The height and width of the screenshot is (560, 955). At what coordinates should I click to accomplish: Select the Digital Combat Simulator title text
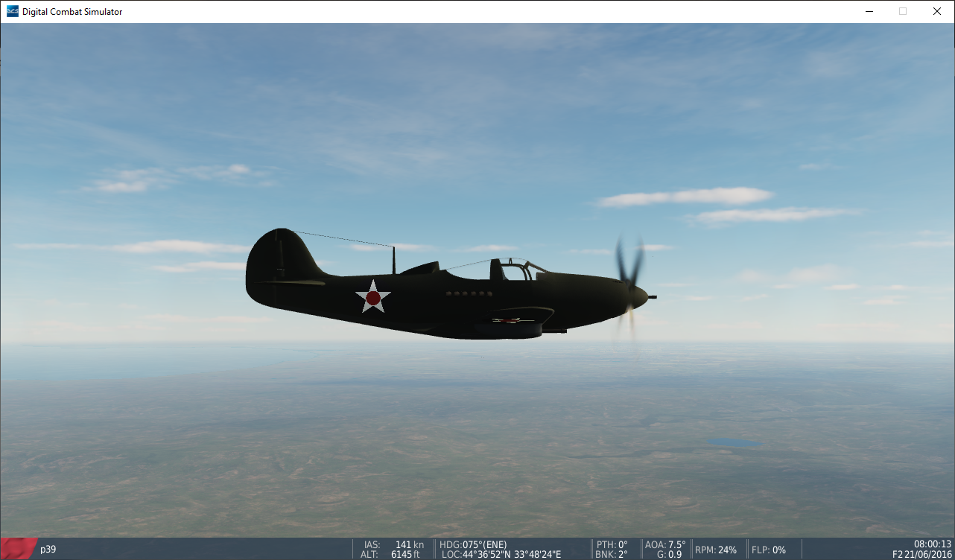coord(73,11)
